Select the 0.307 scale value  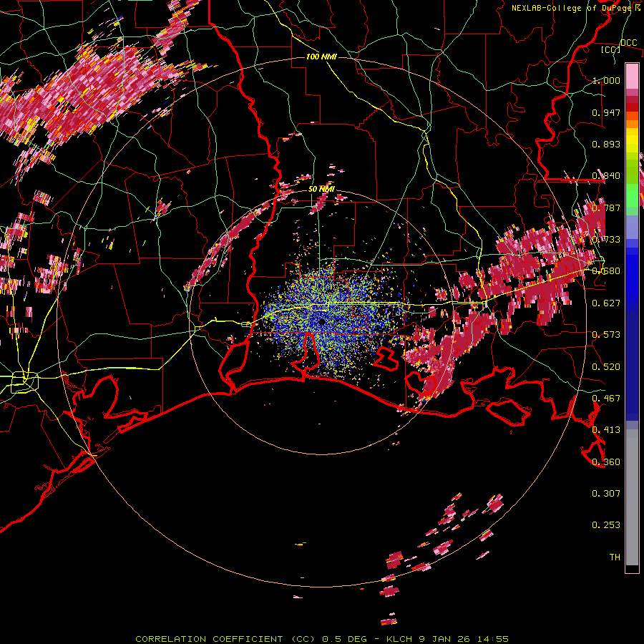pos(606,494)
